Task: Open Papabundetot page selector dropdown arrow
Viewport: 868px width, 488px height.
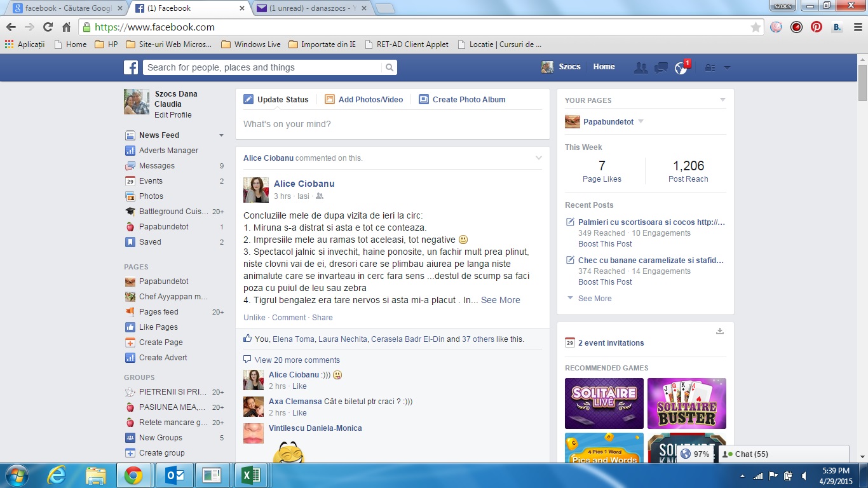Action: [x=641, y=121]
